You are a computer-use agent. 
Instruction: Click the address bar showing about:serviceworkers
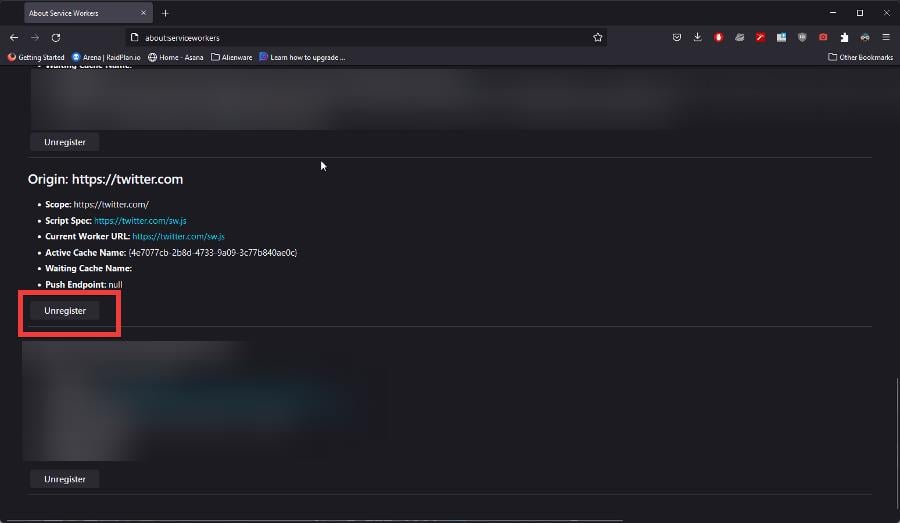(364, 38)
